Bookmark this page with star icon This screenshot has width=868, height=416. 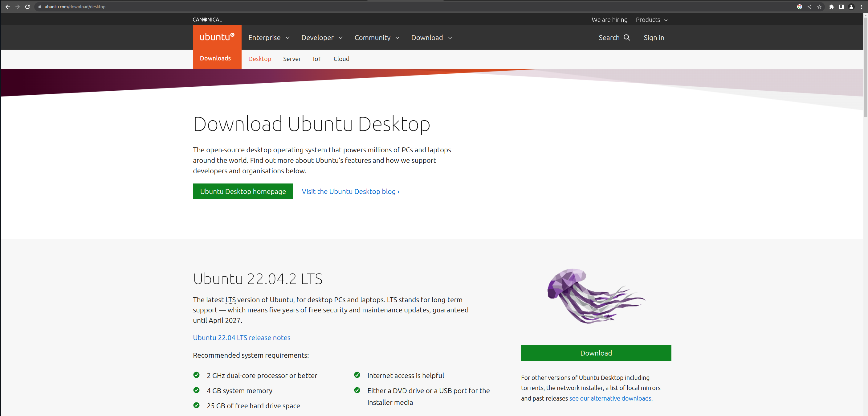[x=819, y=7]
